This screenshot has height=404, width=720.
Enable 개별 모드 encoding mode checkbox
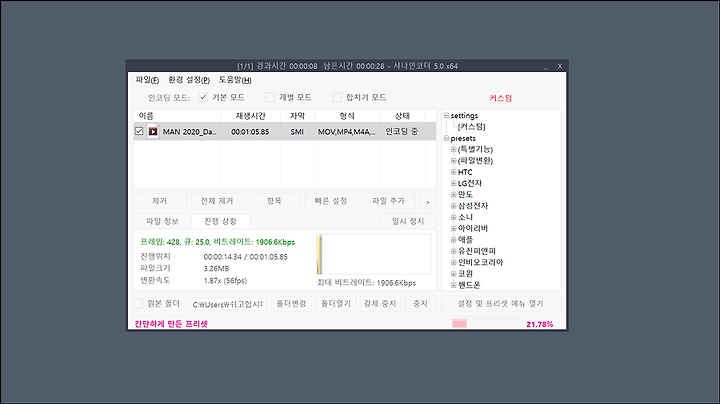[270, 97]
